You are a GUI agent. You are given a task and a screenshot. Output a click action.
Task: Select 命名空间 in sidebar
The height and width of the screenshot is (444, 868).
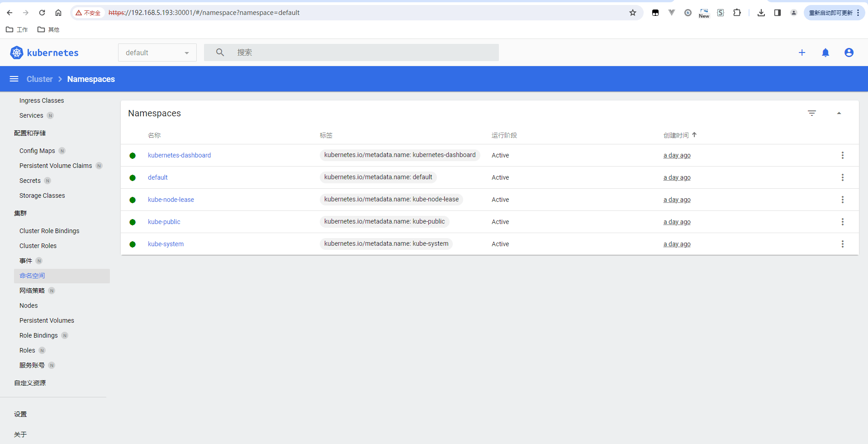(x=62, y=276)
